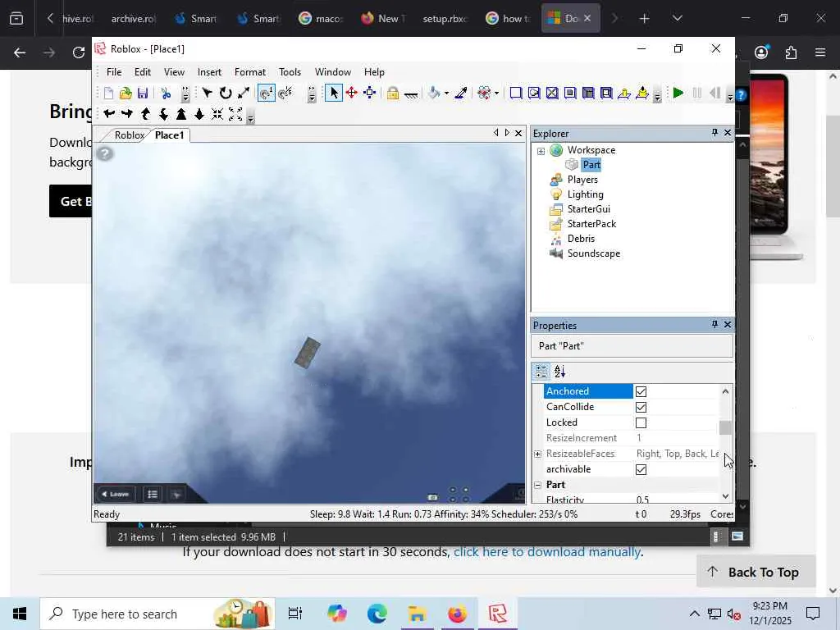Select the Smooth surface icon
Screen dimensions: 840x630
point(516,94)
